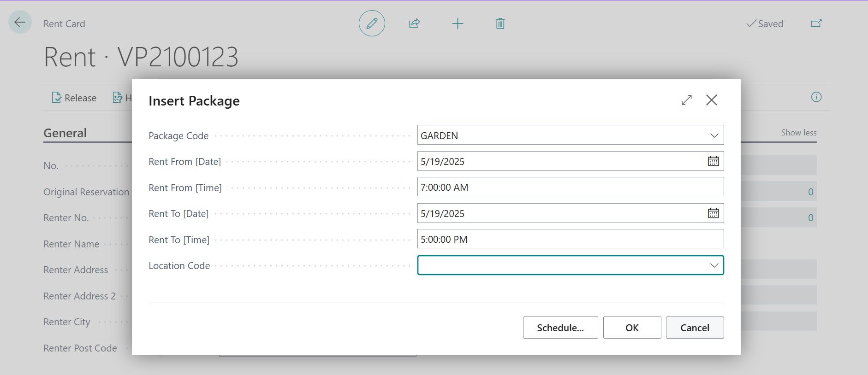The width and height of the screenshot is (868, 375).
Task: Expand the dialog with the arrows icon
Action: click(x=686, y=100)
